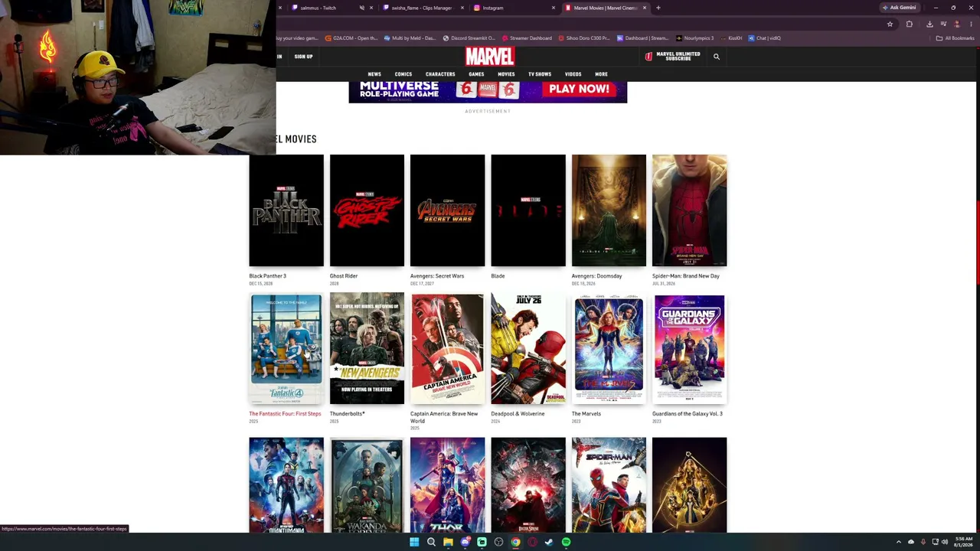Open Windows taskbar search

[431, 542]
